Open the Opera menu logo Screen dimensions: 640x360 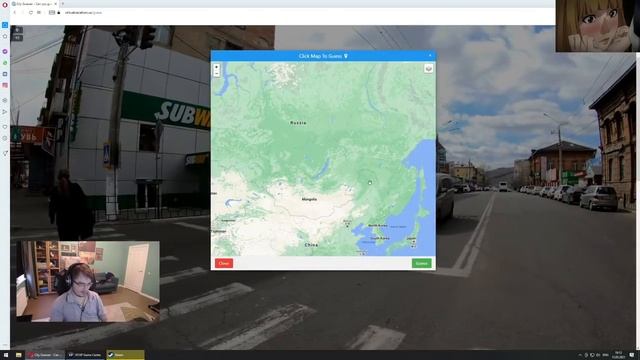coord(5,4)
